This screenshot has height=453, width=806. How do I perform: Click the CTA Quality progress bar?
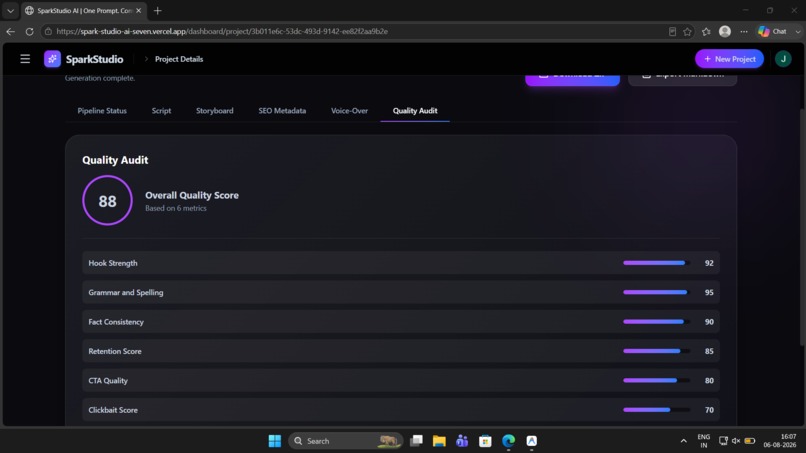tap(656, 380)
